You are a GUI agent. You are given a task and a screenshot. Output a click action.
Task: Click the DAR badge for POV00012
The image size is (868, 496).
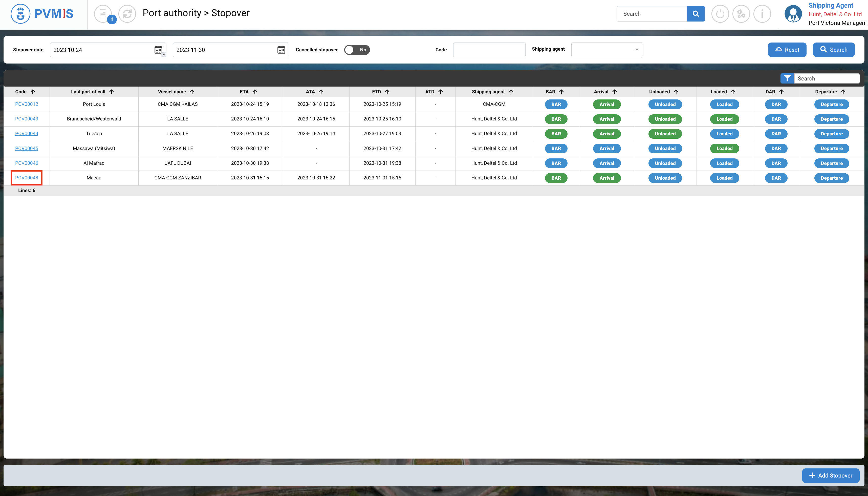pos(776,104)
